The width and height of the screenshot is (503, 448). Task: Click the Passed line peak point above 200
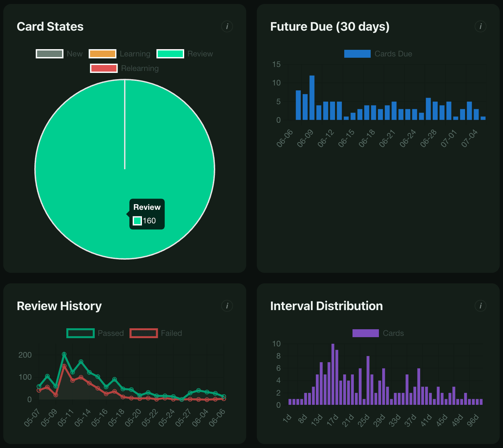coord(64,354)
